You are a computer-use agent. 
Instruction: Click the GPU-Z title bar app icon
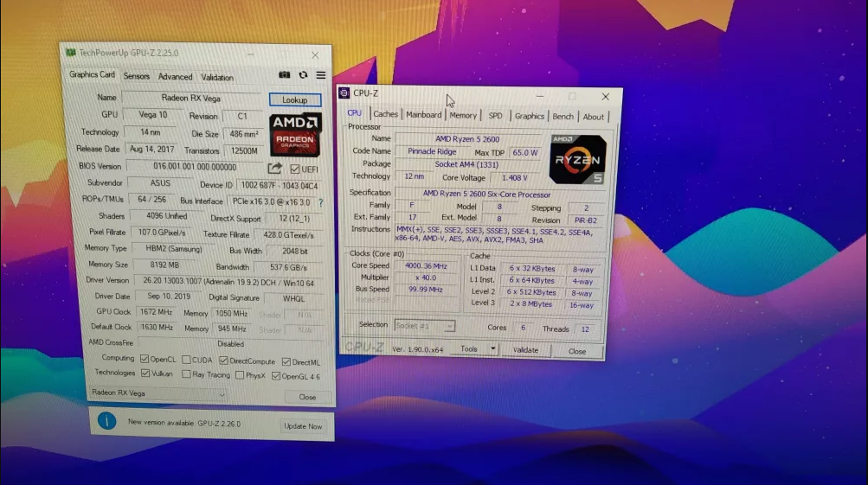click(x=70, y=53)
